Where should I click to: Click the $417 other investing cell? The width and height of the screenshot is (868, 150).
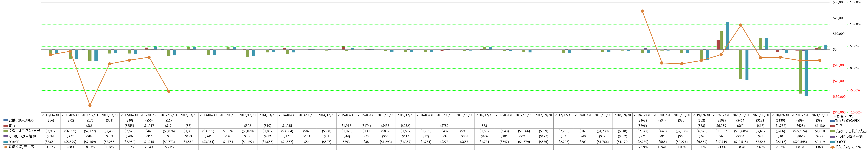pyautogui.click(x=405, y=137)
